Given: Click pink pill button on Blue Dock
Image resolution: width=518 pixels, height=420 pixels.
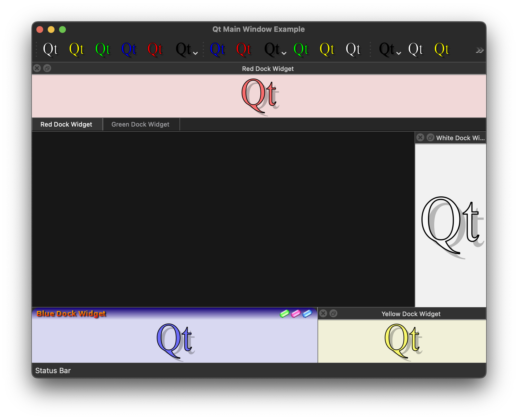Looking at the screenshot, I should [x=296, y=314].
